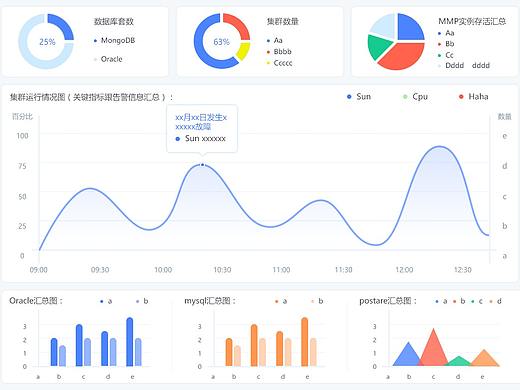The width and height of the screenshot is (520, 390).
Task: Toggle the Cpu series legend
Action: tap(415, 97)
